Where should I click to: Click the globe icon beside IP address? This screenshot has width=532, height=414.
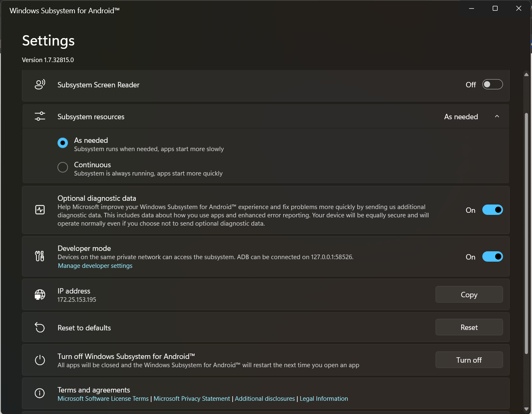tap(39, 294)
